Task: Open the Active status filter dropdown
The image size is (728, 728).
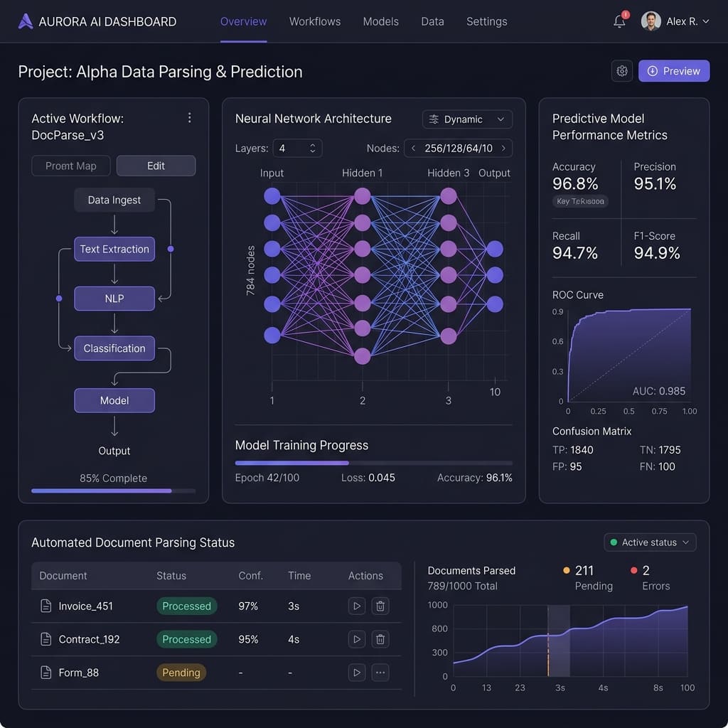Action: pos(650,542)
